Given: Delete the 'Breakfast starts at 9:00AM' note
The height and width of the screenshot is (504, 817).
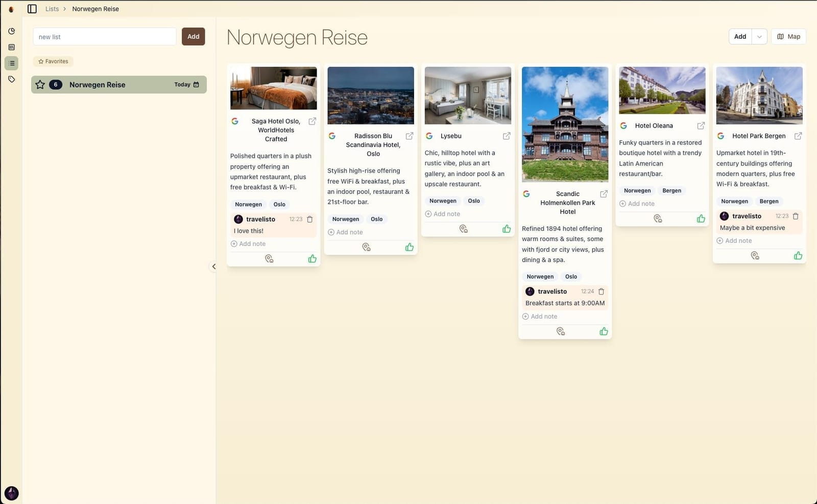Looking at the screenshot, I should pyautogui.click(x=602, y=292).
